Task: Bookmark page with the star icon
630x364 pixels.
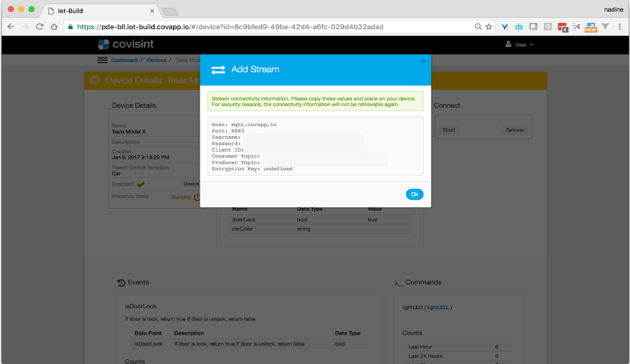Action: pyautogui.click(x=488, y=27)
